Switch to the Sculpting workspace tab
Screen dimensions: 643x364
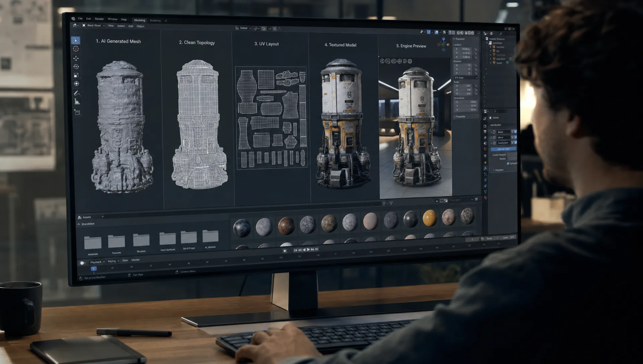click(x=155, y=20)
